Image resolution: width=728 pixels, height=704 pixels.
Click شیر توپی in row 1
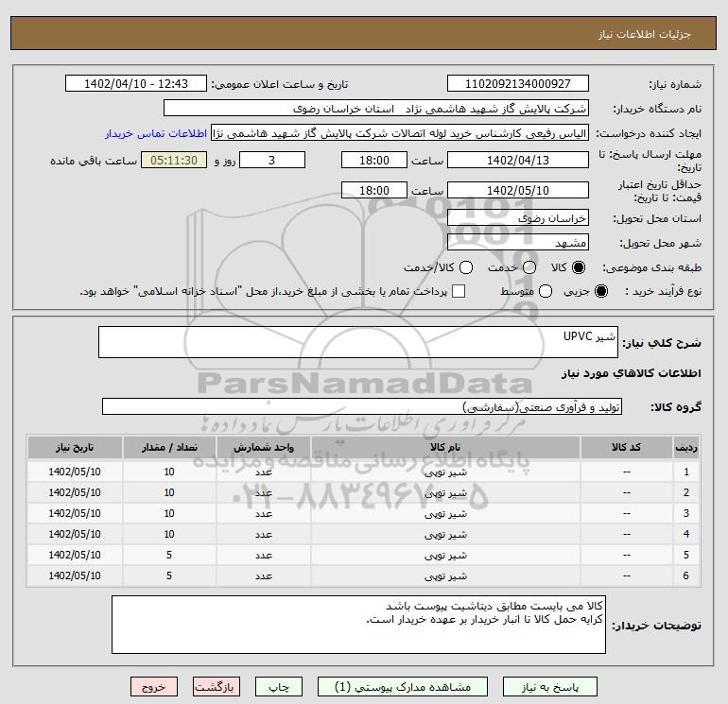click(x=445, y=472)
